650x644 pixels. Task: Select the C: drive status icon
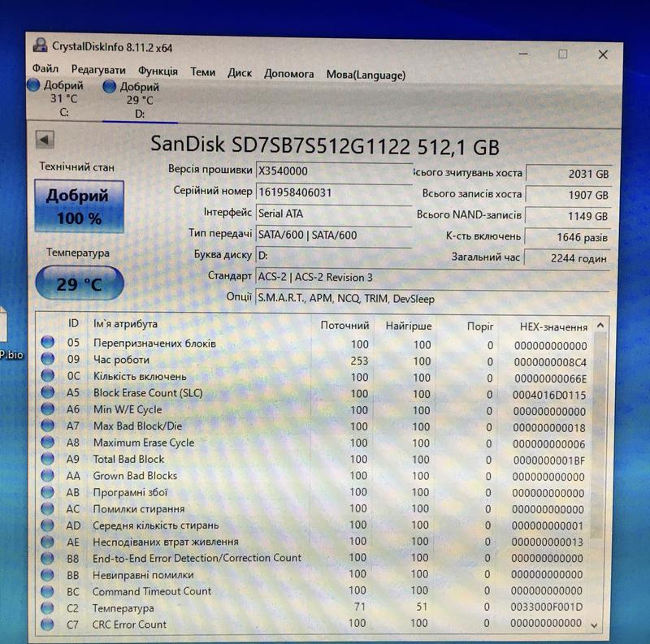click(33, 84)
